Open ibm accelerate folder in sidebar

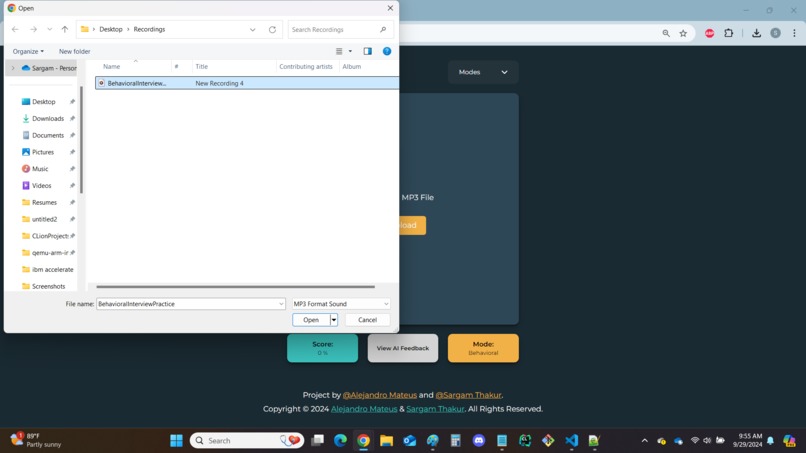pyautogui.click(x=52, y=269)
